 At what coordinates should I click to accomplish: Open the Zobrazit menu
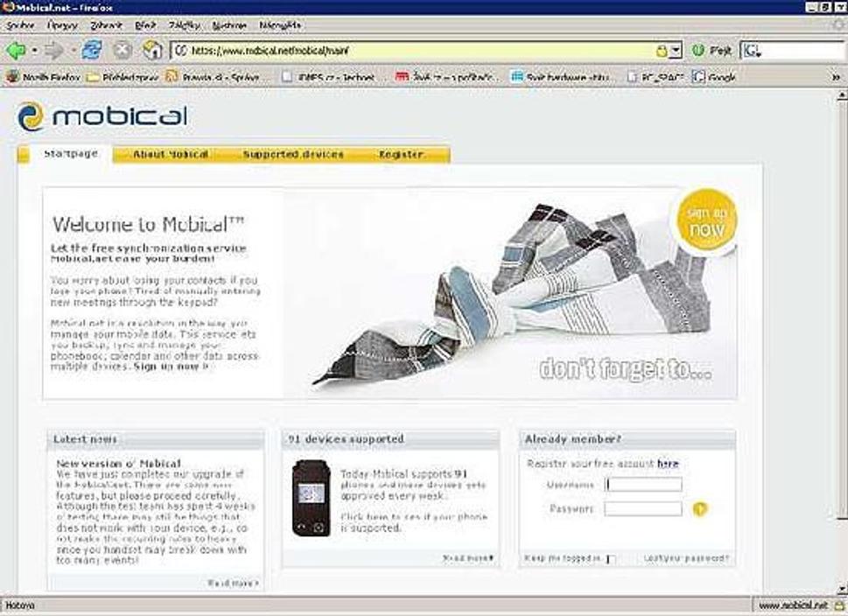(106, 25)
